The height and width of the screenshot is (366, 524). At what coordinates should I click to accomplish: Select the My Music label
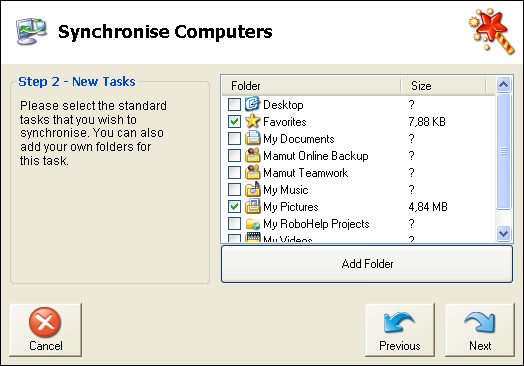click(286, 190)
